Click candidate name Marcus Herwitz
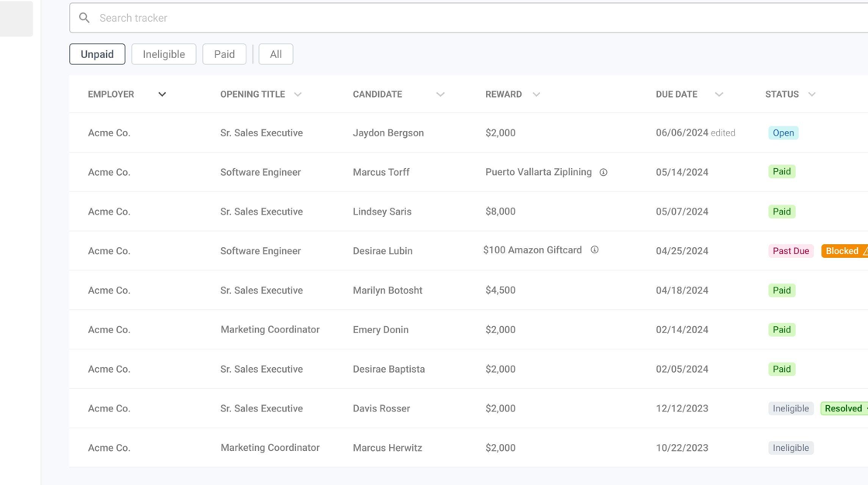The width and height of the screenshot is (868, 485). pos(387,448)
